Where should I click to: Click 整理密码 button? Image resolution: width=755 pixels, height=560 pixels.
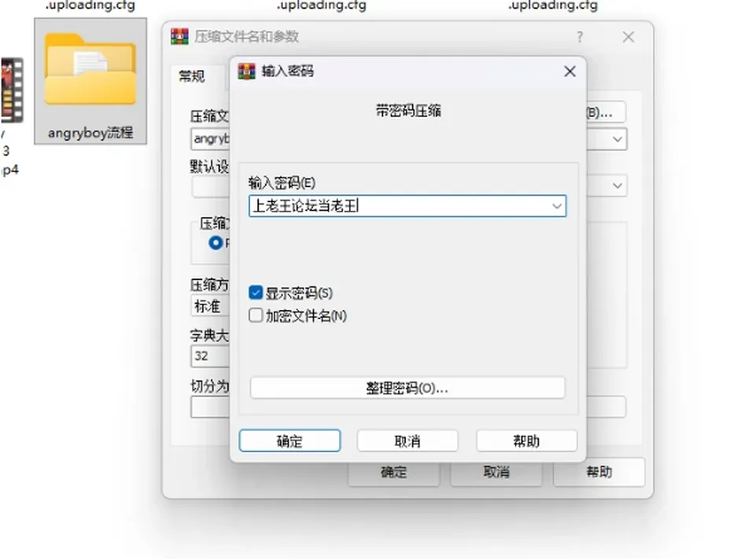pyautogui.click(x=407, y=388)
